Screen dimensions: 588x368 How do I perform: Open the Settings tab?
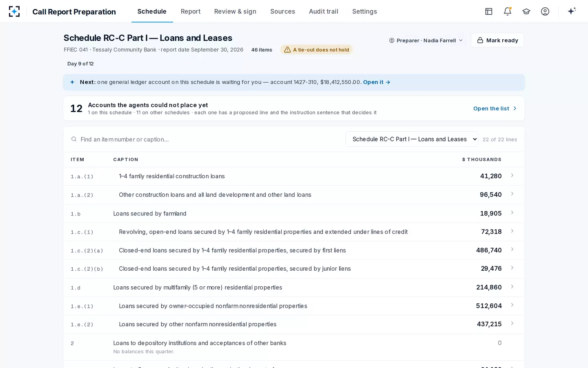(365, 11)
